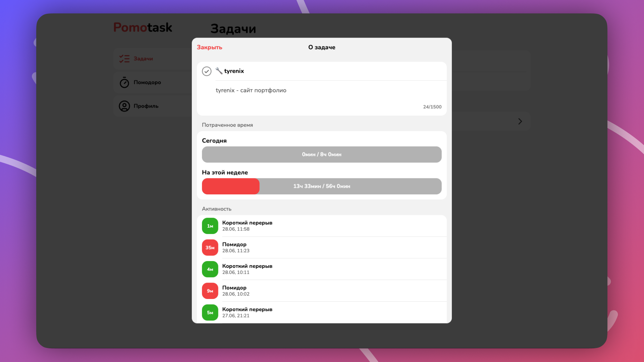Click the weekly 13ч 33мин progress bar
This screenshot has height=362, width=644.
322,186
